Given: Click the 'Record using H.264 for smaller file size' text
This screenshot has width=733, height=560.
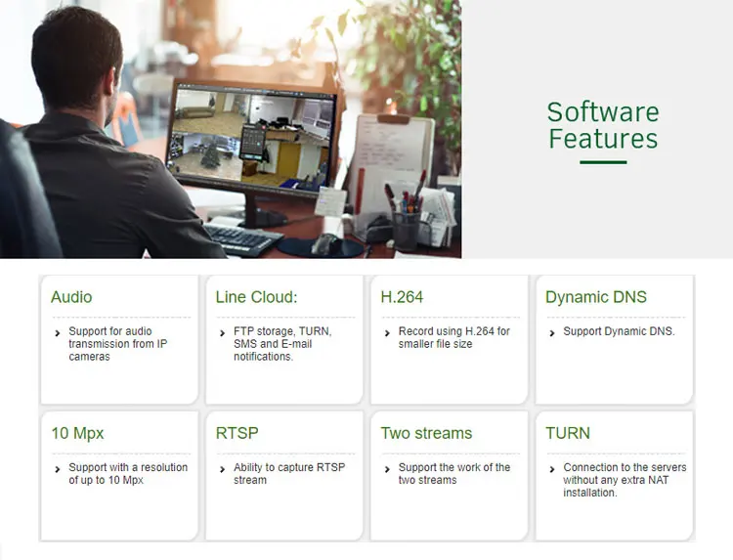Looking at the screenshot, I should click(x=453, y=337).
